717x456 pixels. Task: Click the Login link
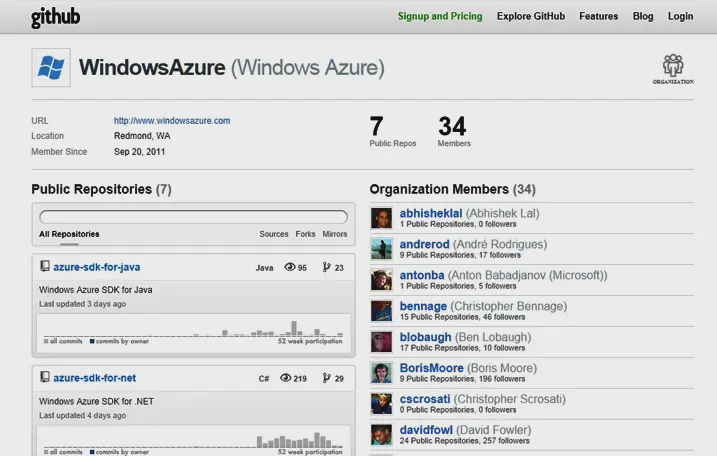(x=680, y=16)
